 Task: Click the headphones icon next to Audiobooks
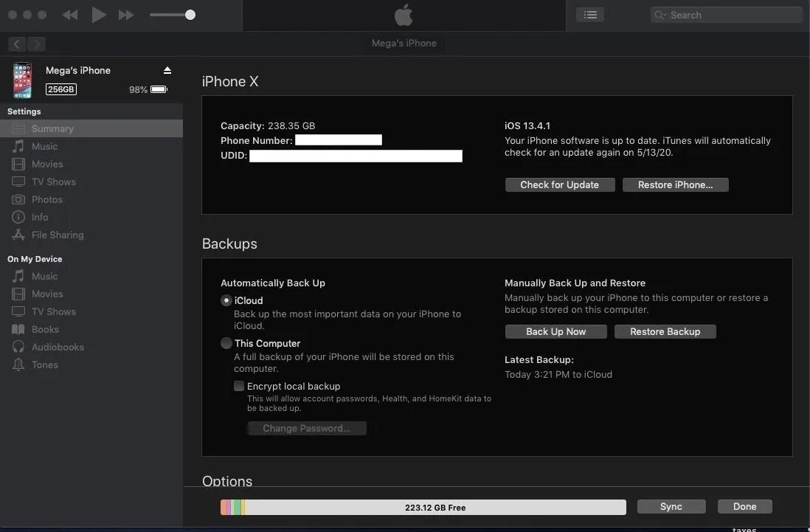point(18,347)
